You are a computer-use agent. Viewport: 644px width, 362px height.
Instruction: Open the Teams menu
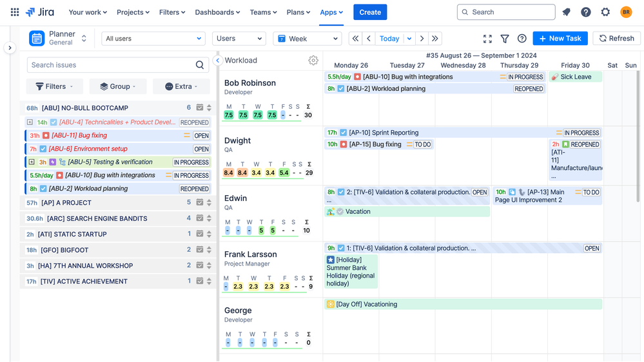click(263, 12)
